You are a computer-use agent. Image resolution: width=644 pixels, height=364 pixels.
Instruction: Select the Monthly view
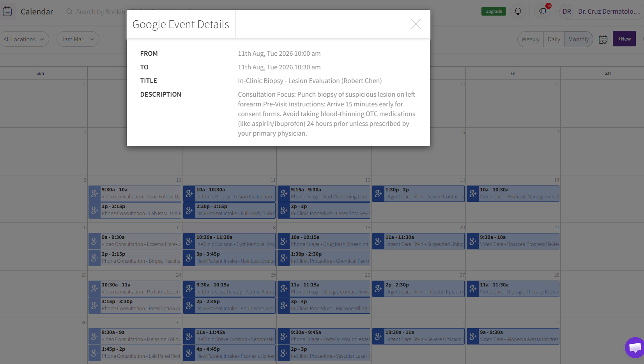click(x=579, y=39)
